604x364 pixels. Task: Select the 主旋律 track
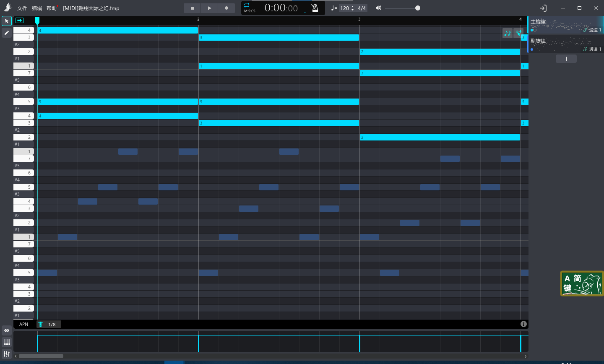pyautogui.click(x=565, y=25)
